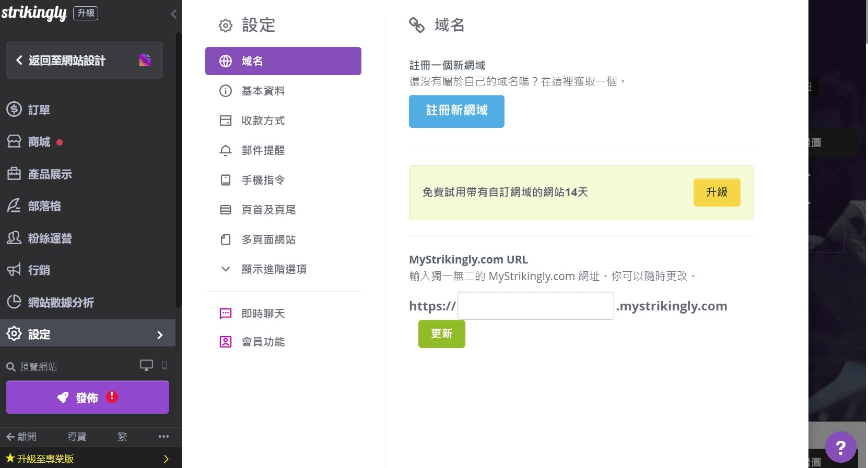868x468 pixels.
Task: Open 會員功能 membership settings
Action: pos(263,342)
